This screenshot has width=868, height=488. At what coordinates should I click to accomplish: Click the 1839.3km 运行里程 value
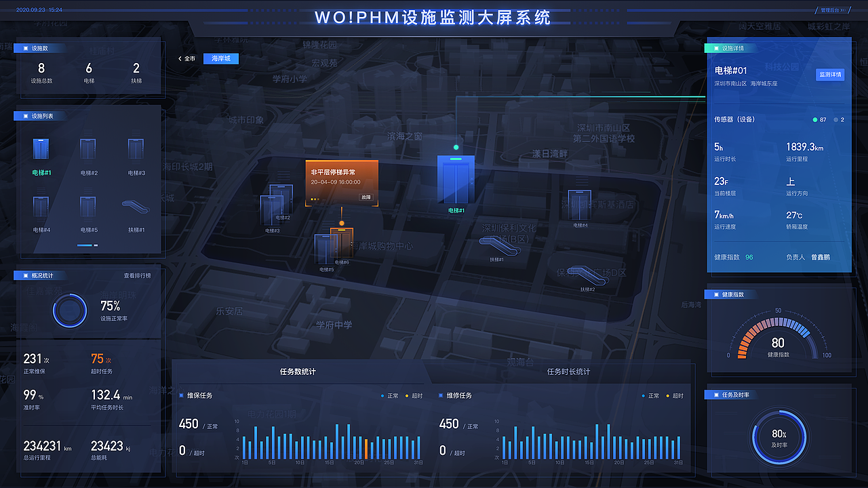805,147
